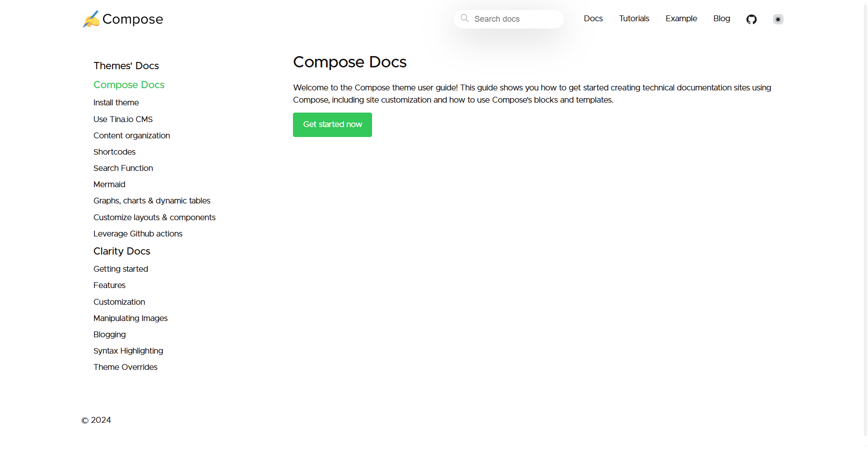Click the Compose Docs main page heading
The image size is (868, 449).
(349, 62)
